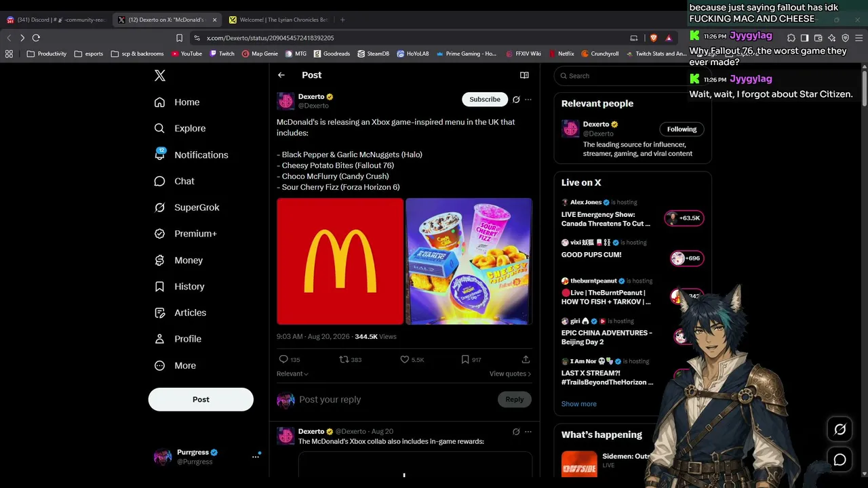Click the share icon on the post
Screen dimensions: 868x488
[526, 359]
